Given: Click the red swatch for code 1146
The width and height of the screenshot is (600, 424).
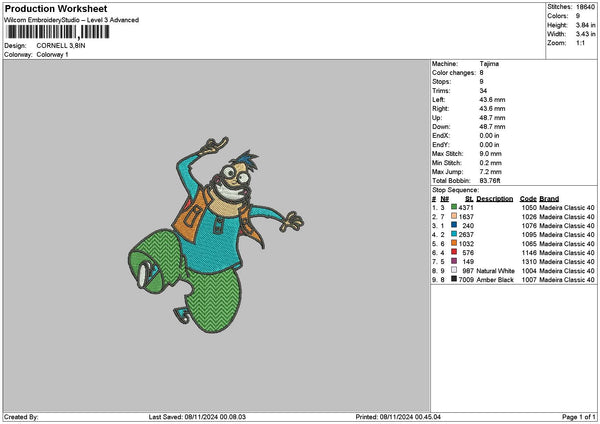Looking at the screenshot, I should 454,252.
